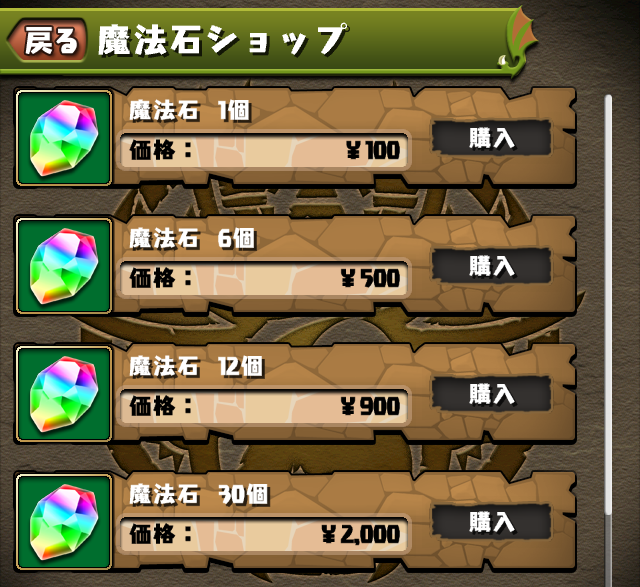Screen dimensions: 640x587
Task: Click the rainbow magic stone icon for 6個
Action: coord(64,266)
